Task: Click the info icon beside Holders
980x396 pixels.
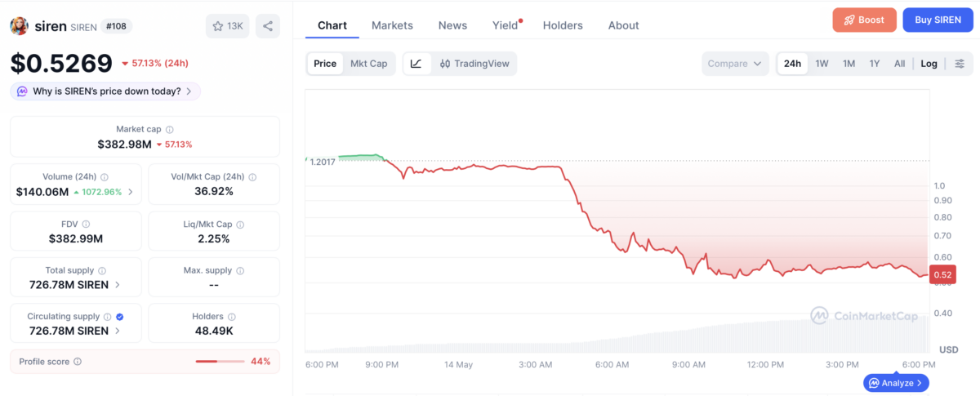Action: click(231, 317)
